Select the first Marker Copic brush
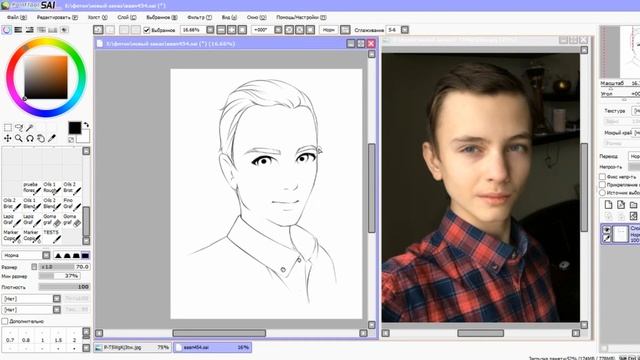640x360 pixels. tap(12, 236)
